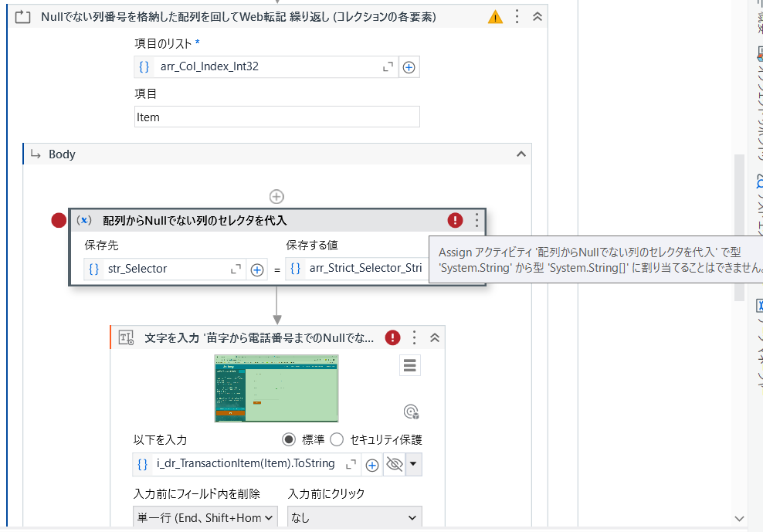Click the 項目のリスト label
The image size is (763, 532).
[x=163, y=44]
